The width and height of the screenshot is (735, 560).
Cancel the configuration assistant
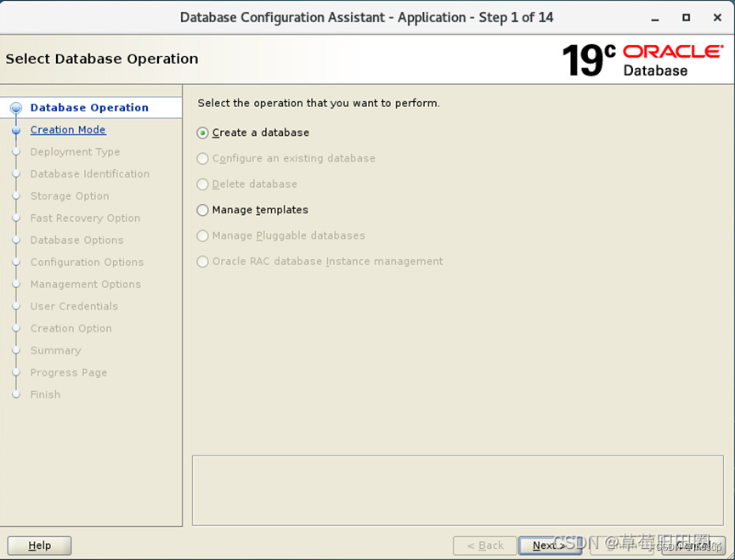693,546
